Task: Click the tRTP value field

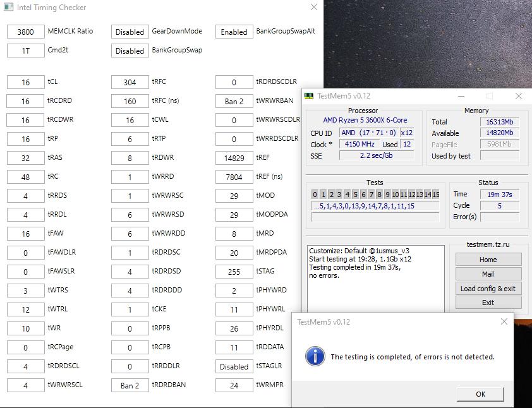Action: (130, 139)
